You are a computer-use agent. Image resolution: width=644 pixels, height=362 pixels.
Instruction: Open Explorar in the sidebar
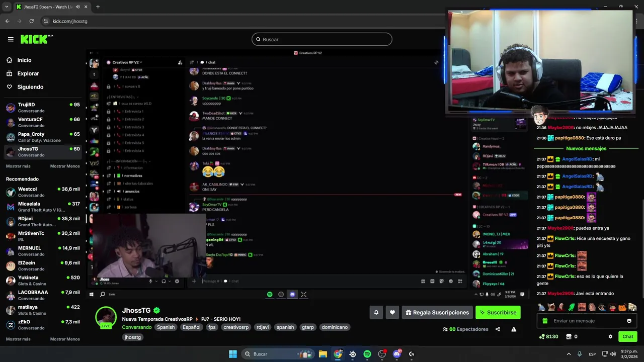click(x=28, y=73)
